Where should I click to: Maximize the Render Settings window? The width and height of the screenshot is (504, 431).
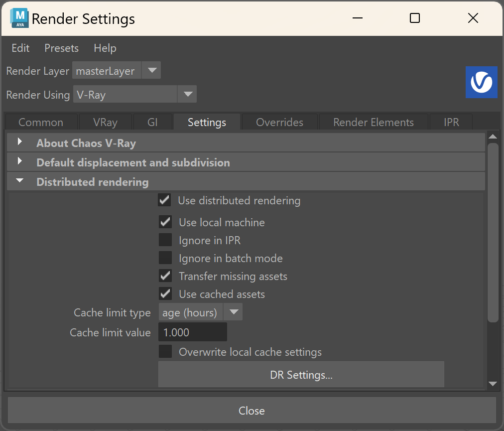tap(415, 18)
